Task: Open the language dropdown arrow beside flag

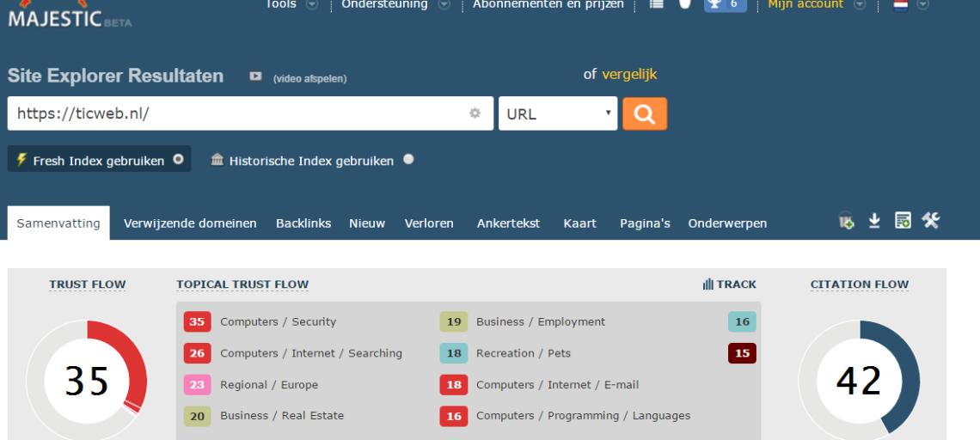Action: pos(922,4)
